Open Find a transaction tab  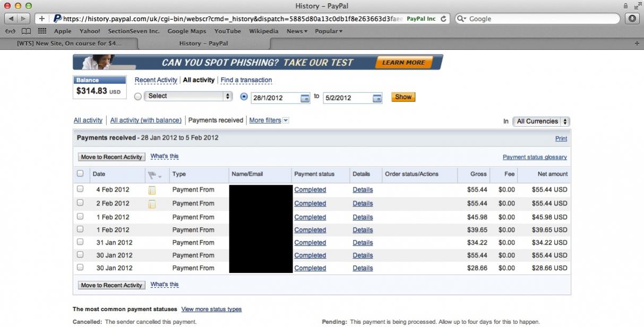[x=246, y=80]
